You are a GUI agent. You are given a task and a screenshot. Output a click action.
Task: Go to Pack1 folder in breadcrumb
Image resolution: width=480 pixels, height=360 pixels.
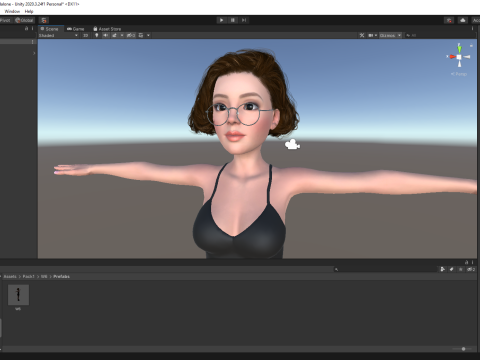coord(28,277)
